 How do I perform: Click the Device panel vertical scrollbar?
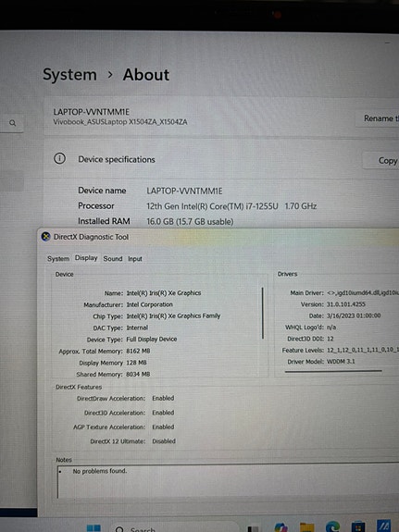(x=263, y=313)
